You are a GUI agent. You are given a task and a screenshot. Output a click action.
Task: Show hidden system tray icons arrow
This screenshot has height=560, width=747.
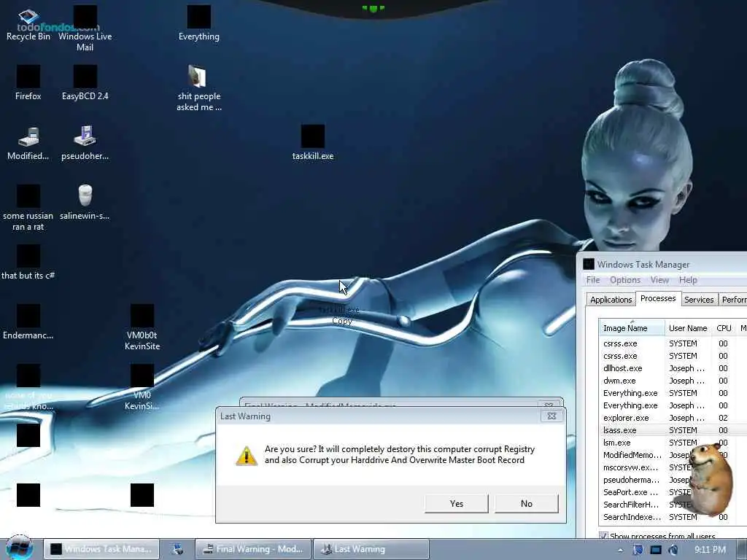(620, 550)
